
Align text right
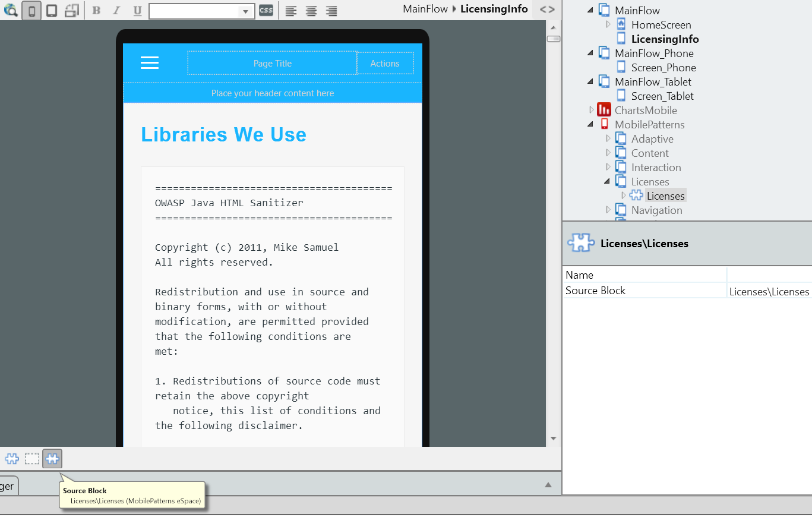[x=331, y=11]
